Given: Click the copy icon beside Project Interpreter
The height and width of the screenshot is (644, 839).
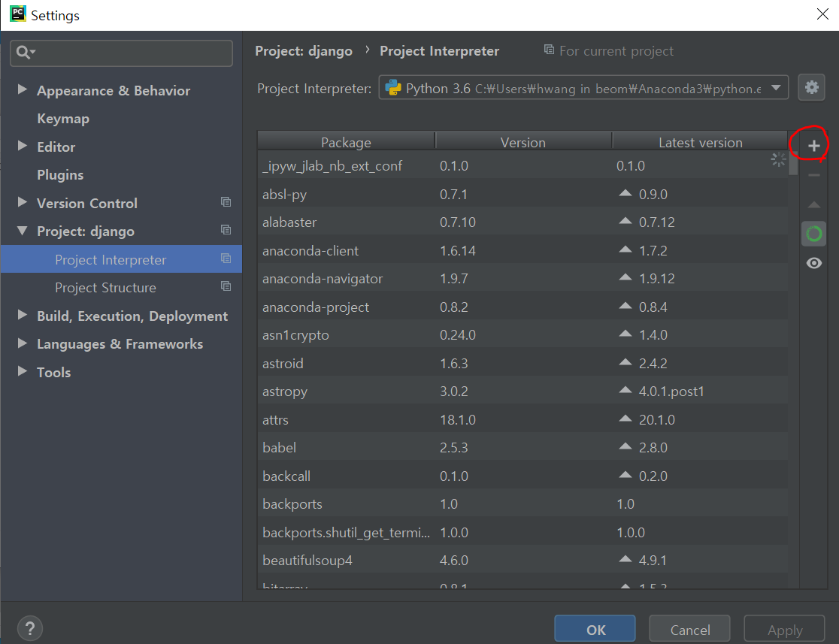Looking at the screenshot, I should (226, 259).
